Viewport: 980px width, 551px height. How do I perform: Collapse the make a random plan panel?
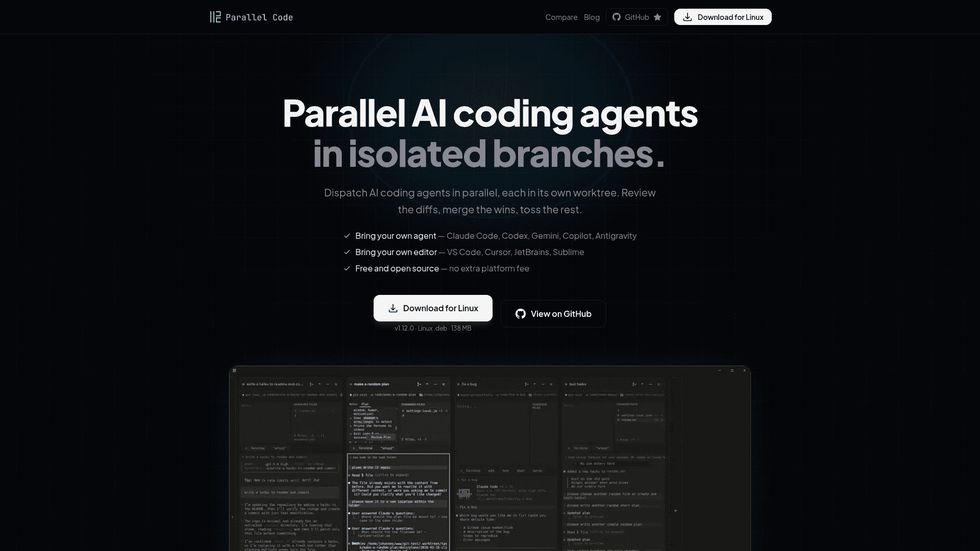click(x=435, y=384)
